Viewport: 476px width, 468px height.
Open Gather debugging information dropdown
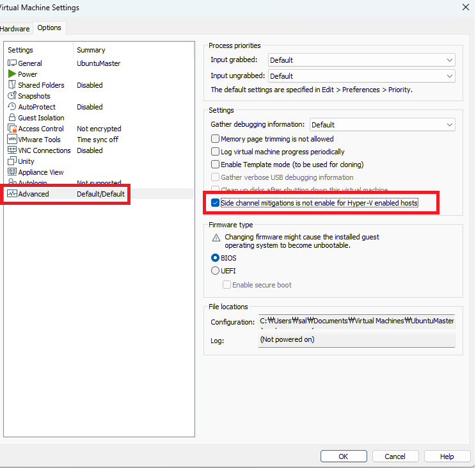click(383, 124)
